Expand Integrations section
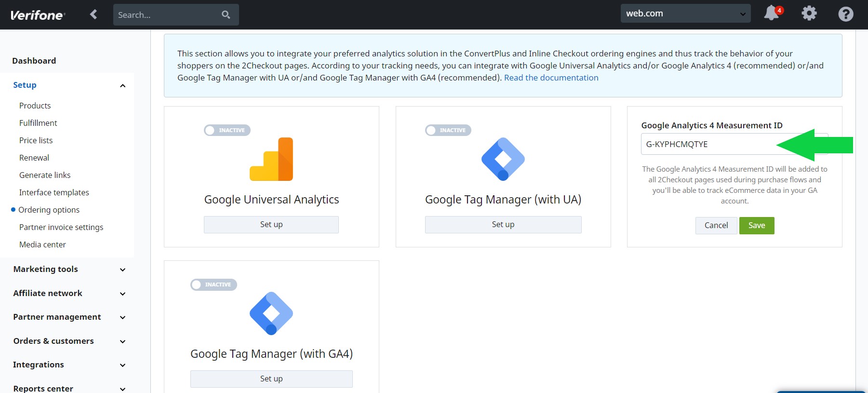 click(122, 365)
